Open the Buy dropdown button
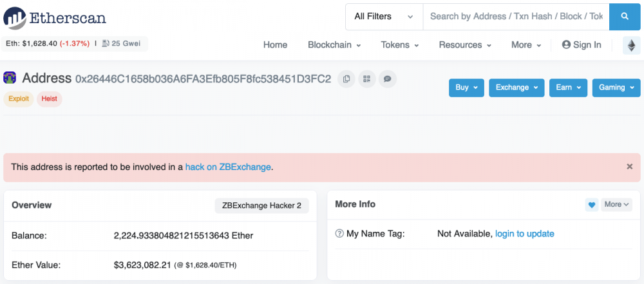The width and height of the screenshot is (644, 284). point(466,88)
